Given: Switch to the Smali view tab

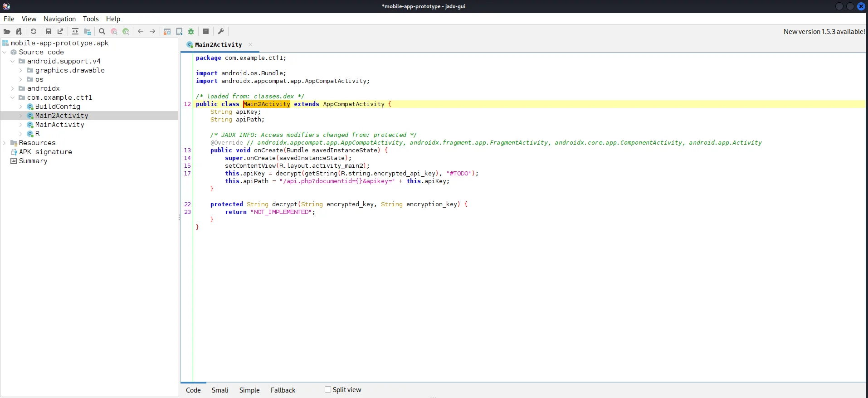Looking at the screenshot, I should point(220,390).
